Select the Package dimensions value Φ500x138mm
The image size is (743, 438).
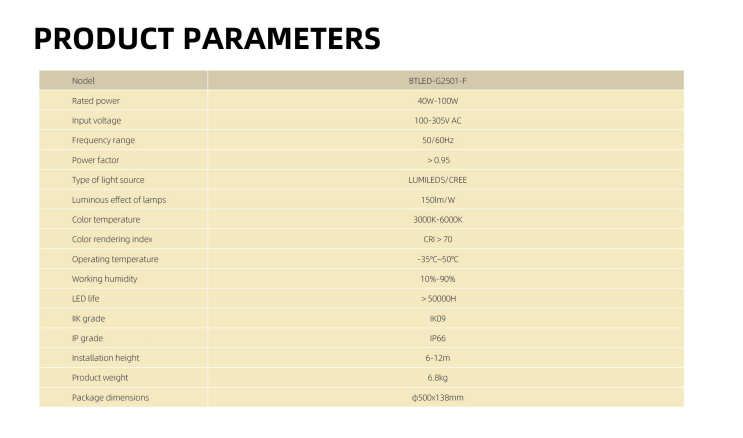click(x=438, y=398)
